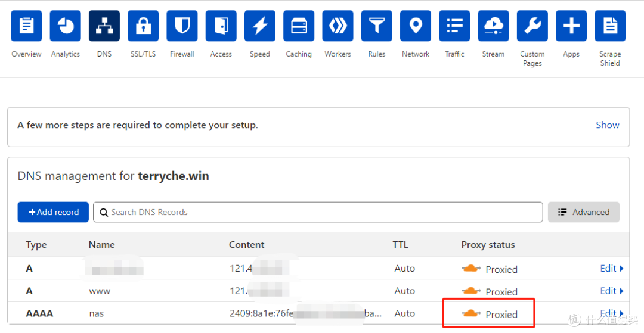Select the SSL/TLS padlock icon
The height and width of the screenshot is (333, 644).
pyautogui.click(x=143, y=26)
